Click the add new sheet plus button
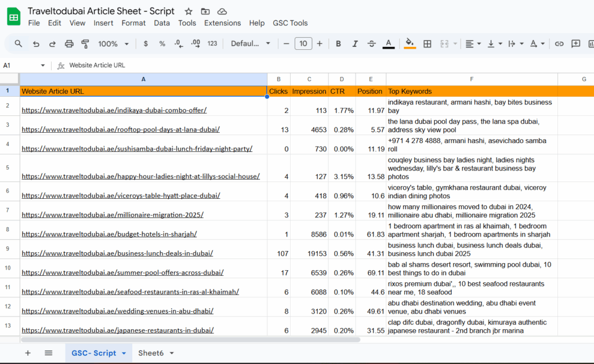594x364 pixels. click(x=27, y=353)
